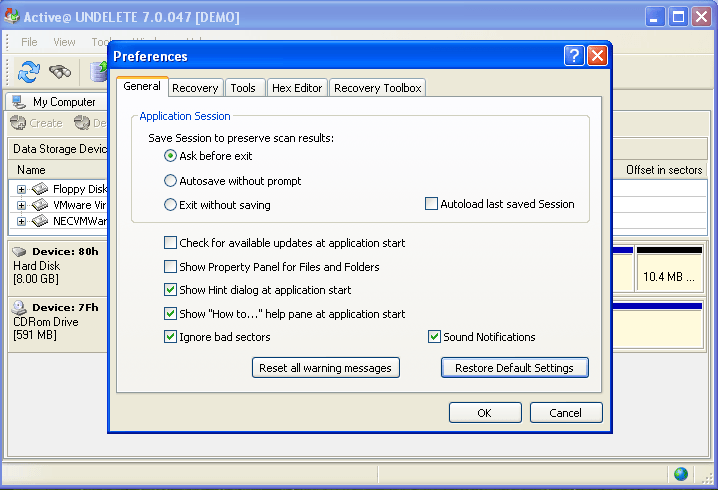Click the globe icon in status bar
The width and height of the screenshot is (718, 490).
pyautogui.click(x=681, y=474)
